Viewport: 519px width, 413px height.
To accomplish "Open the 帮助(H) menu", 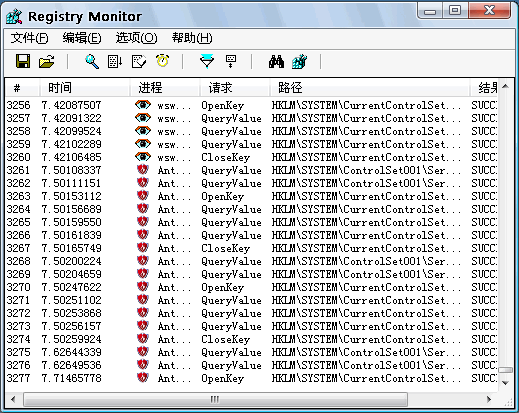I will click(192, 38).
